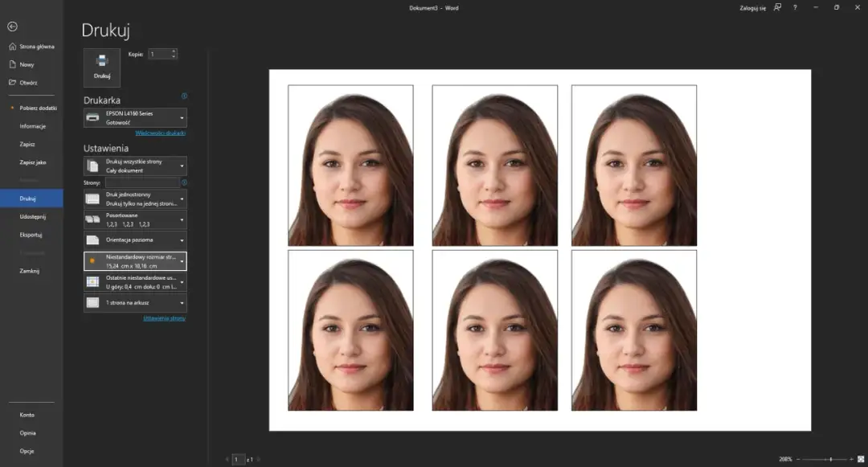Click the back arrow to exit Backstage

tap(12, 27)
